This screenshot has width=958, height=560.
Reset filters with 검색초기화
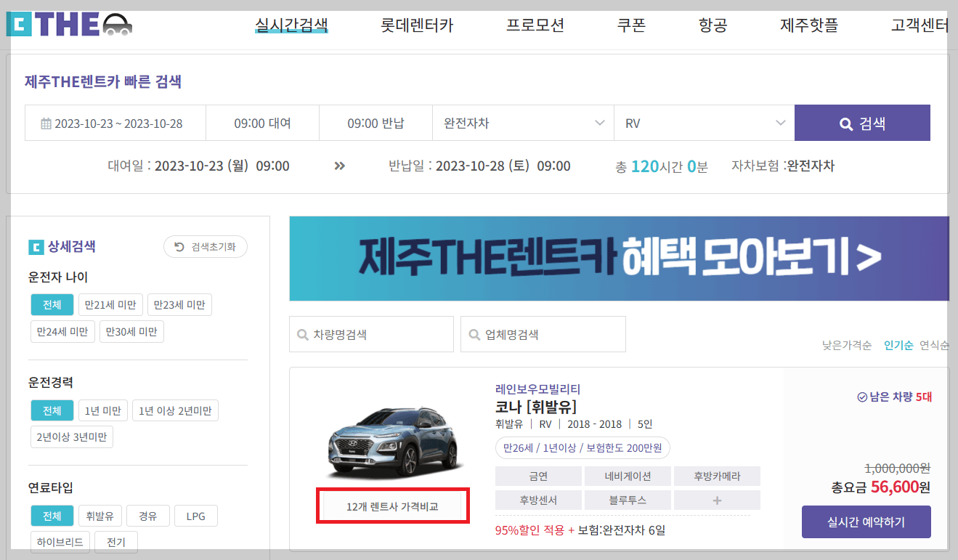[x=206, y=247]
